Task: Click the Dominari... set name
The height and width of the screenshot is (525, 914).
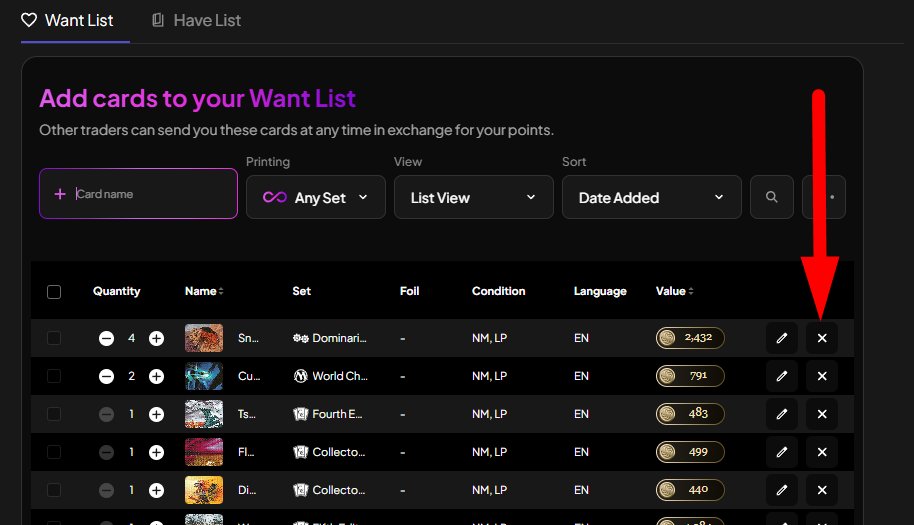Action: pos(339,338)
